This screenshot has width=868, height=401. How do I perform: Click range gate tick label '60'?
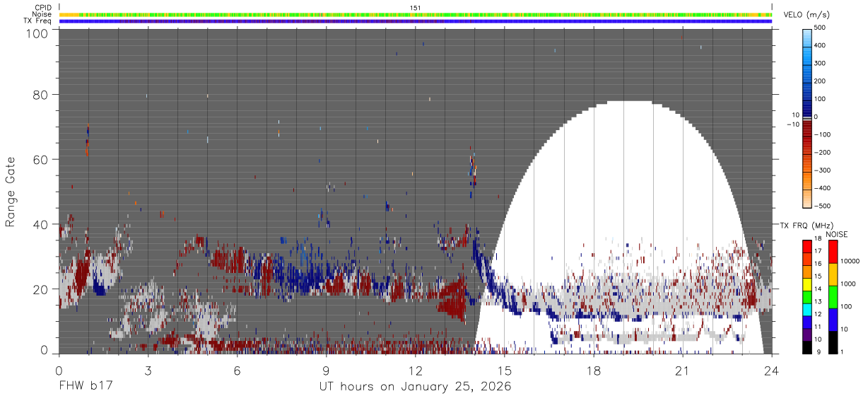(x=40, y=159)
